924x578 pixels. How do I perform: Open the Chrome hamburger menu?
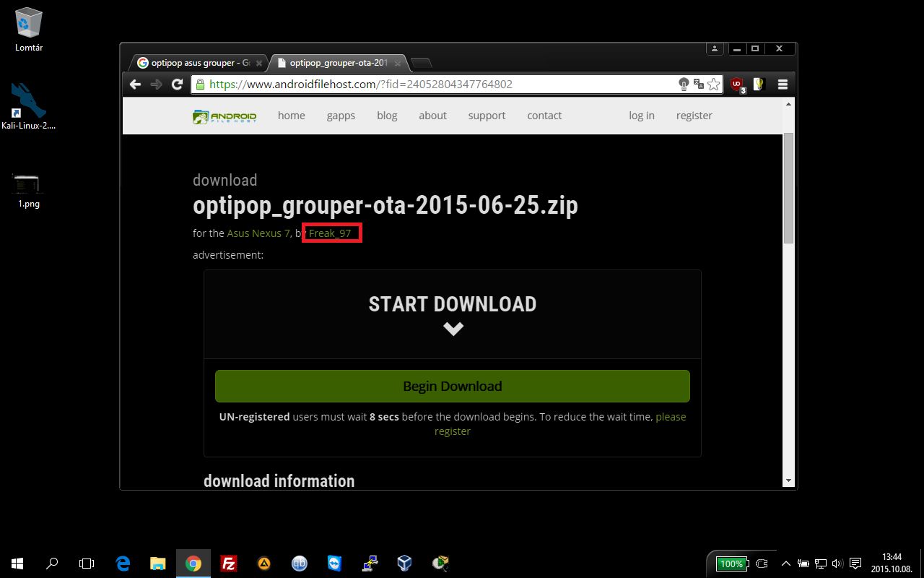coord(783,85)
